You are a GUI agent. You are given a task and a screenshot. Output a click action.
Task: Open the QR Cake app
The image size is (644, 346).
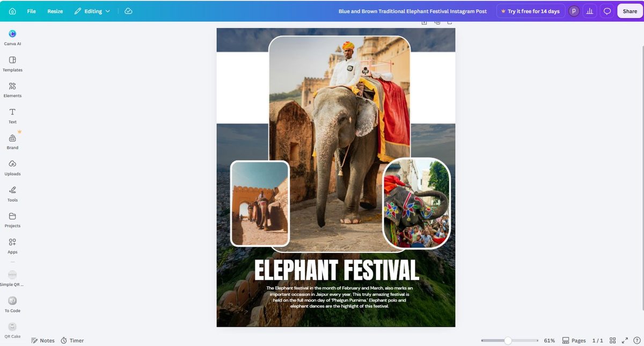pyautogui.click(x=12, y=330)
